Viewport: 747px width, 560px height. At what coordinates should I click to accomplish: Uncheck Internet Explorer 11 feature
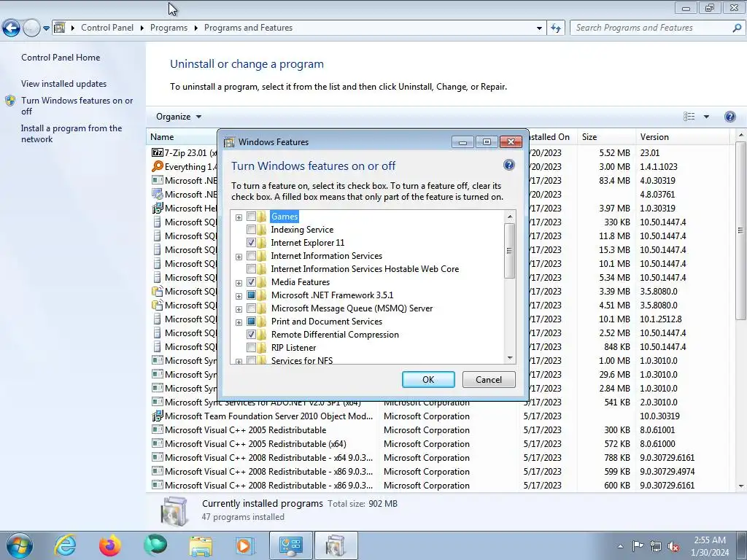[x=251, y=242]
